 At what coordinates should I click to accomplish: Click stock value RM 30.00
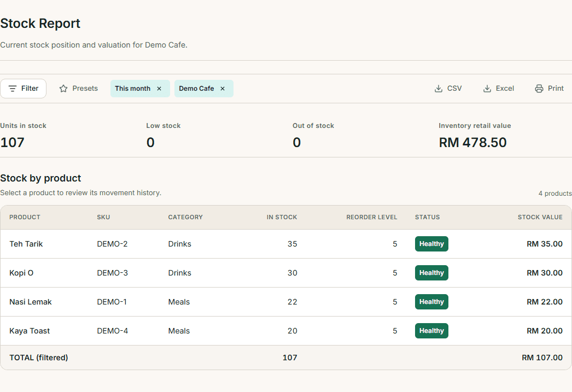tap(544, 273)
